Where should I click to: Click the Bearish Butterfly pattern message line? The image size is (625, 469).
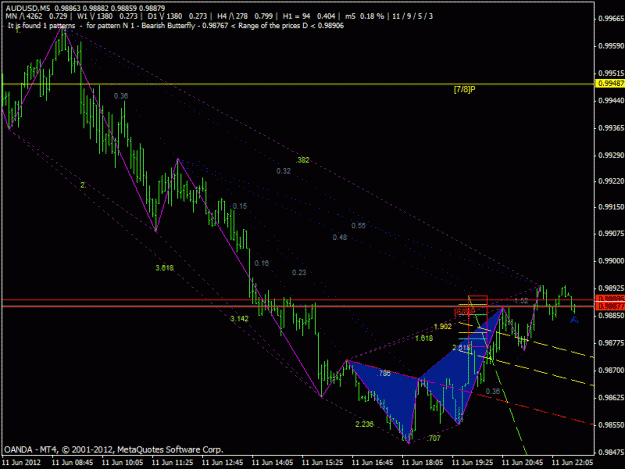point(175,26)
